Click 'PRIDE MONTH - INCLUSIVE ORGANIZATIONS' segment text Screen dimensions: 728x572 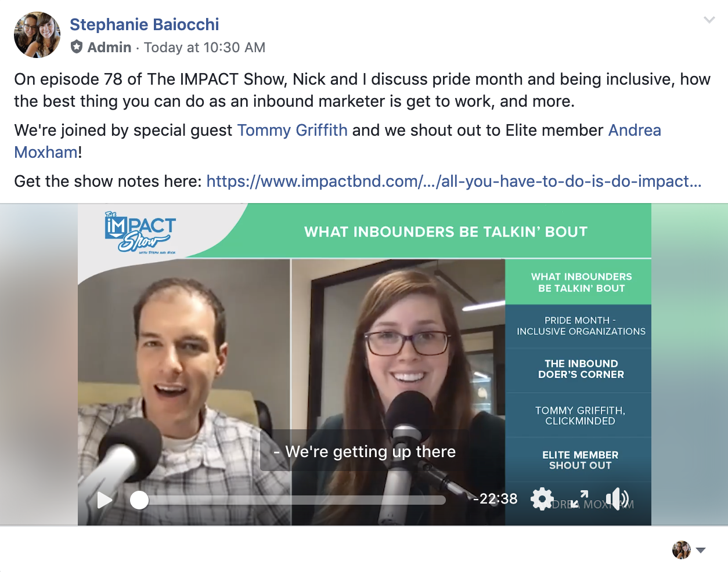[581, 326]
